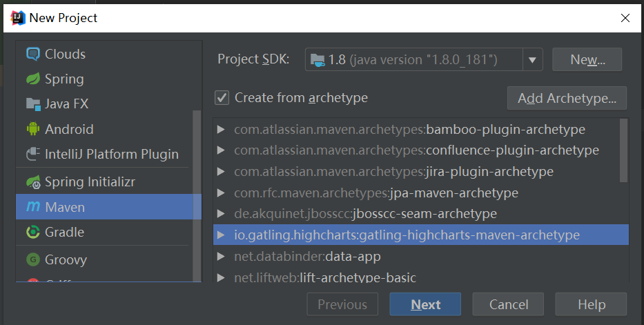Expand the bamboo-plugin-archetype entry
This screenshot has width=644, height=325.
(x=221, y=130)
